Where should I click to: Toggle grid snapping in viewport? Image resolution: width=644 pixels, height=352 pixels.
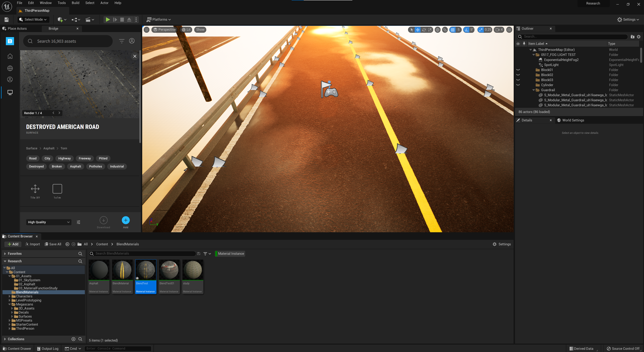point(452,30)
